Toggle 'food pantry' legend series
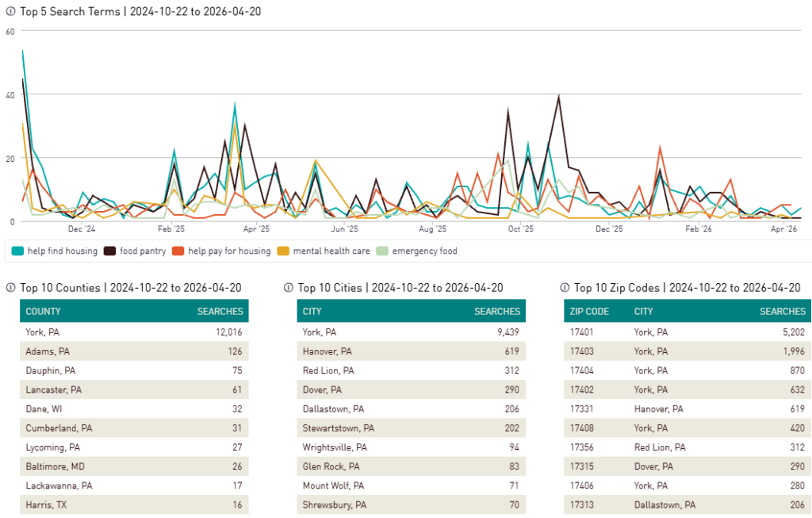Screen dimensions: 812x518 [136, 251]
